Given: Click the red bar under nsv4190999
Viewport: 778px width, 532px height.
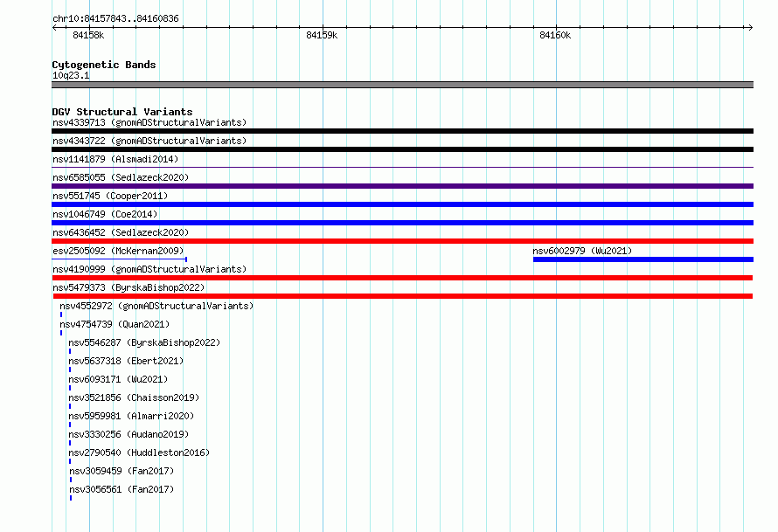Looking at the screenshot, I should pos(402,278).
